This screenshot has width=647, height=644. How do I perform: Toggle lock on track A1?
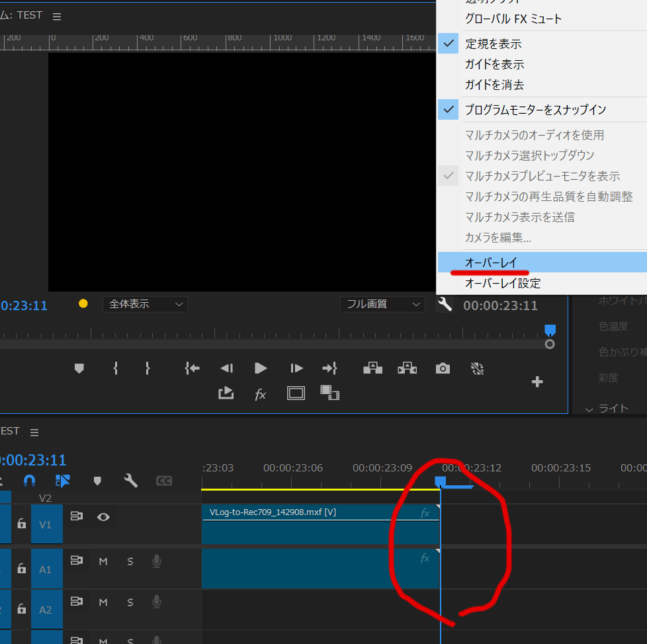[21, 569]
